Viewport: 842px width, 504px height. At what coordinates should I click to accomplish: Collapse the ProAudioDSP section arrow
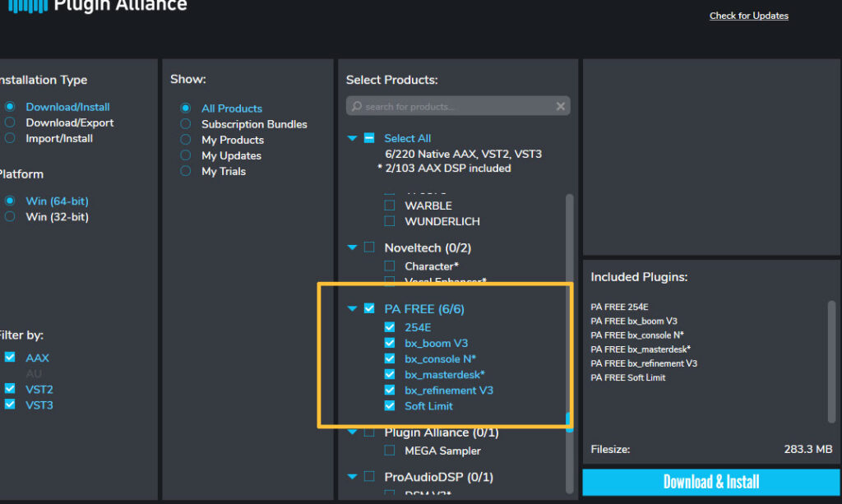tap(352, 477)
